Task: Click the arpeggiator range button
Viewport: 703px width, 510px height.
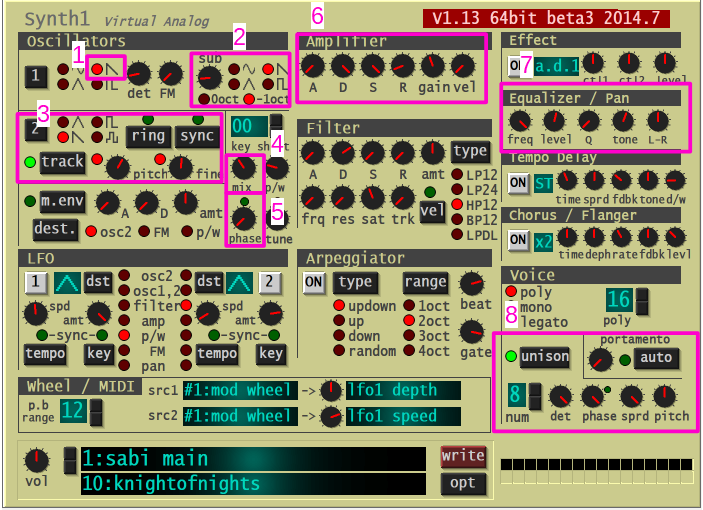Action: point(425,282)
